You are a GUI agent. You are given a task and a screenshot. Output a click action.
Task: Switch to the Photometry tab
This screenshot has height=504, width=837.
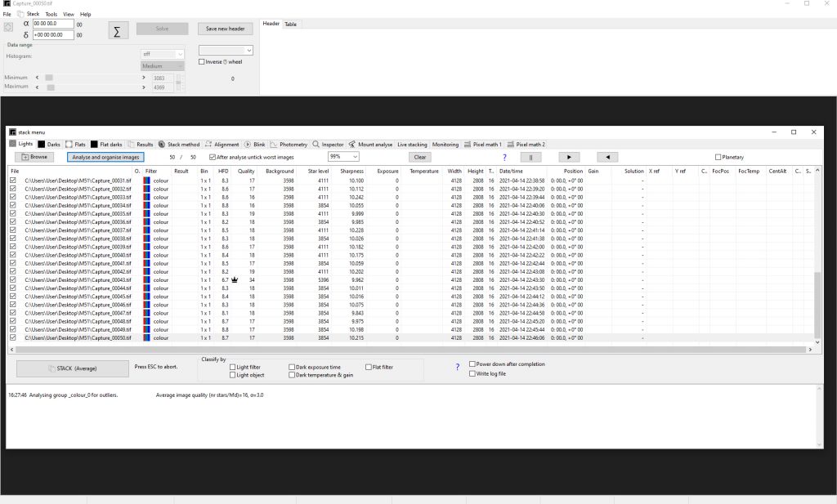click(289, 145)
